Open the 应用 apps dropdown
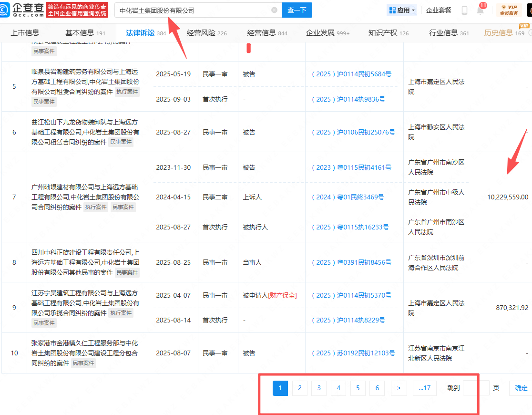 click(402, 10)
